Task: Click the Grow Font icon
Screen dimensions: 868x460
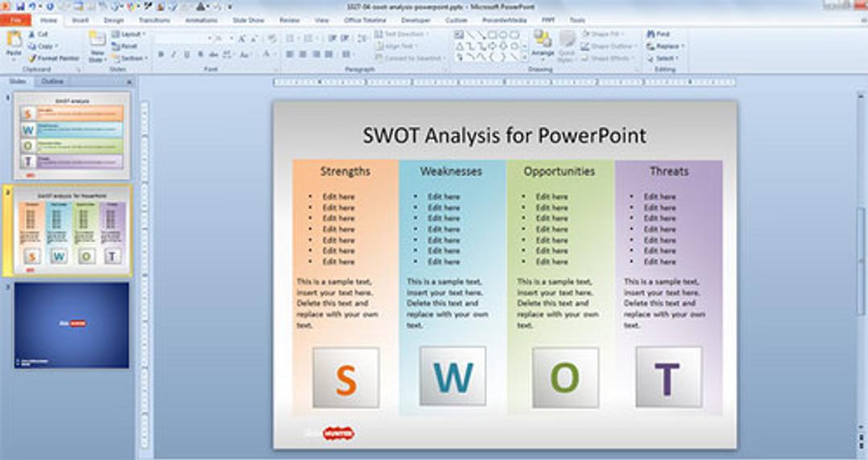Action: point(242,39)
